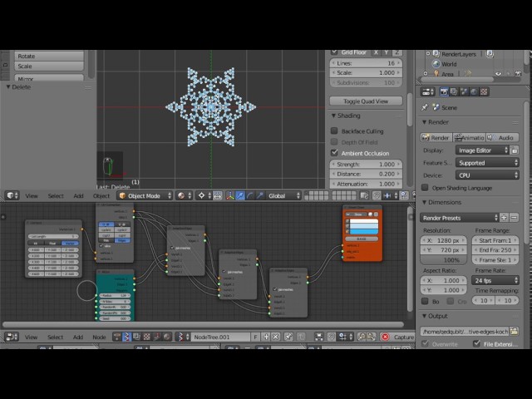Open World properties tab icon
The height and width of the screenshot is (399, 532).
474,91
